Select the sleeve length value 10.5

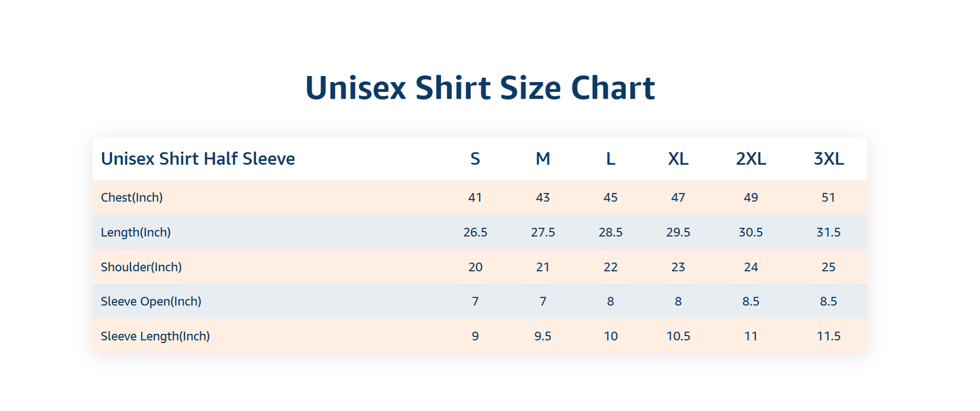coord(678,336)
